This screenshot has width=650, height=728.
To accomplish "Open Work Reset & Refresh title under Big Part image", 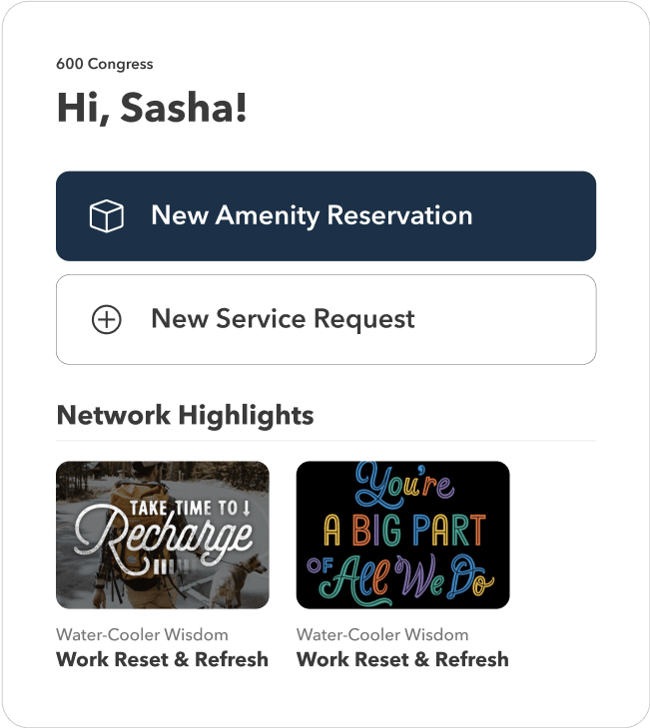I will (x=403, y=659).
